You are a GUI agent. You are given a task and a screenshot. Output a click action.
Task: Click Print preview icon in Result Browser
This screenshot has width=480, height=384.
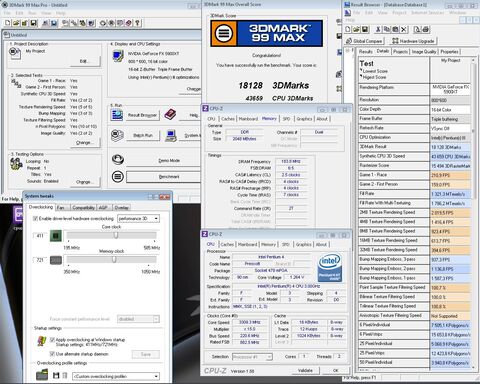click(417, 29)
